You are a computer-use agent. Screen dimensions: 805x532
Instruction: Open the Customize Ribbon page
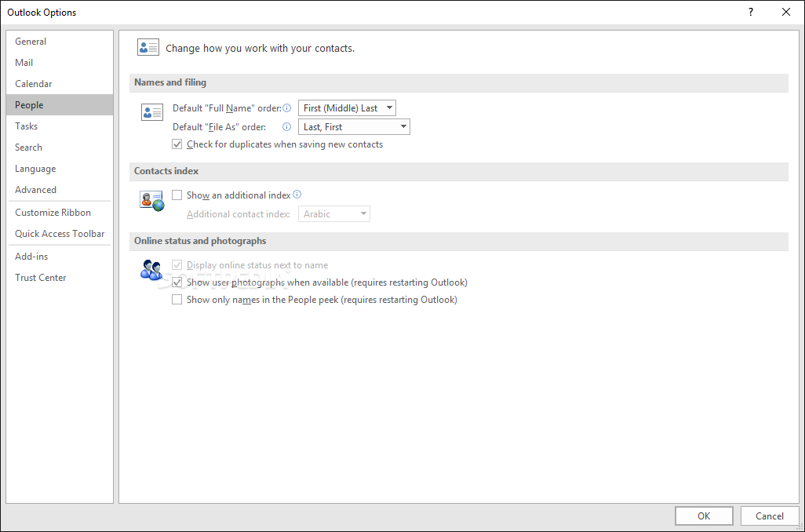(x=60, y=213)
